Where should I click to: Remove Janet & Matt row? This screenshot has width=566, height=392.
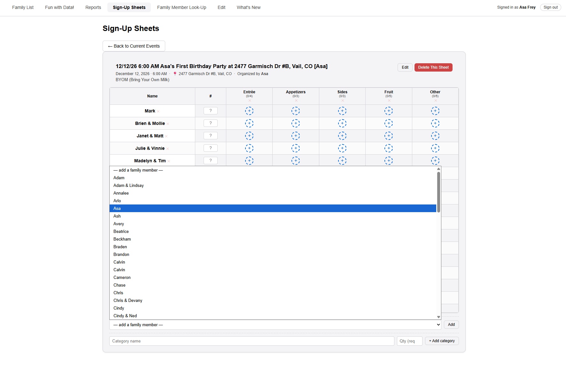point(166,136)
